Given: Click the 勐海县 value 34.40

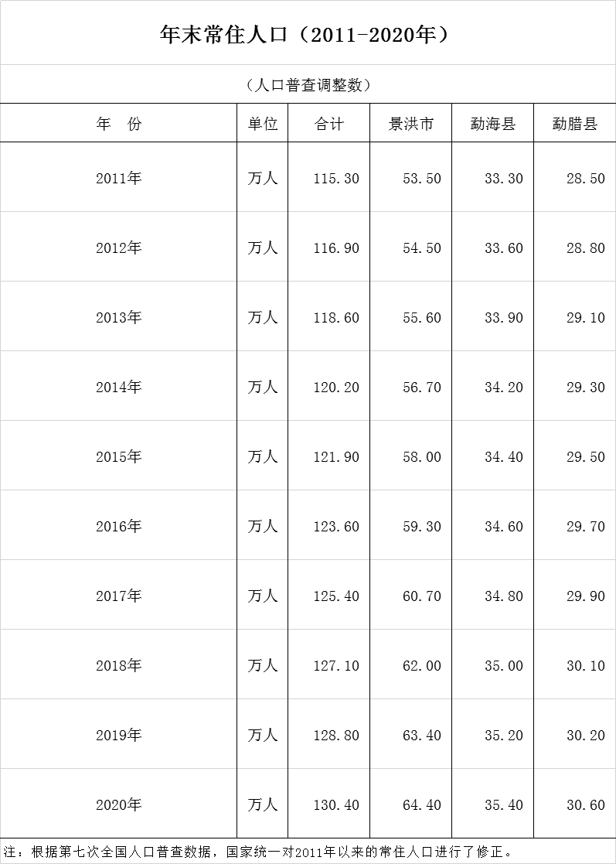Looking at the screenshot, I should pos(504,457).
